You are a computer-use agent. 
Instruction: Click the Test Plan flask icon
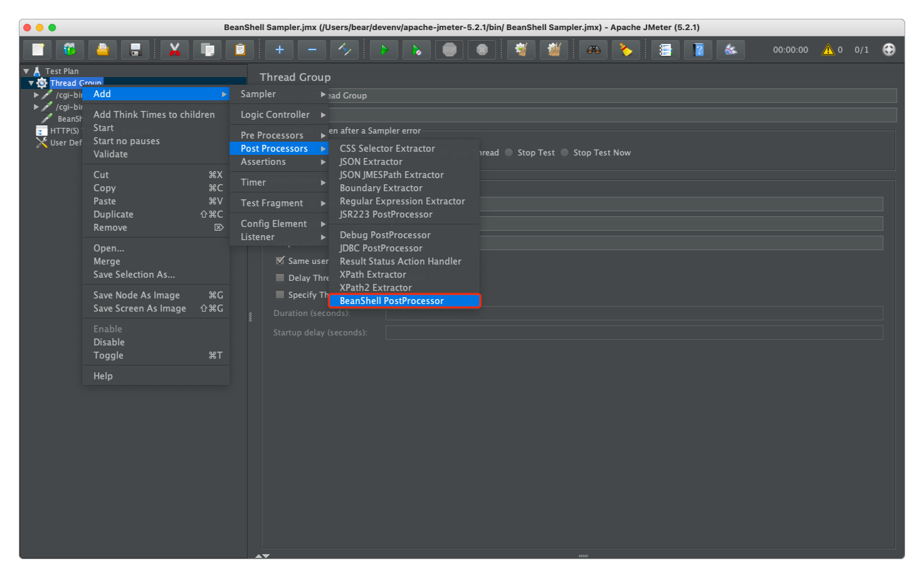tap(37, 71)
